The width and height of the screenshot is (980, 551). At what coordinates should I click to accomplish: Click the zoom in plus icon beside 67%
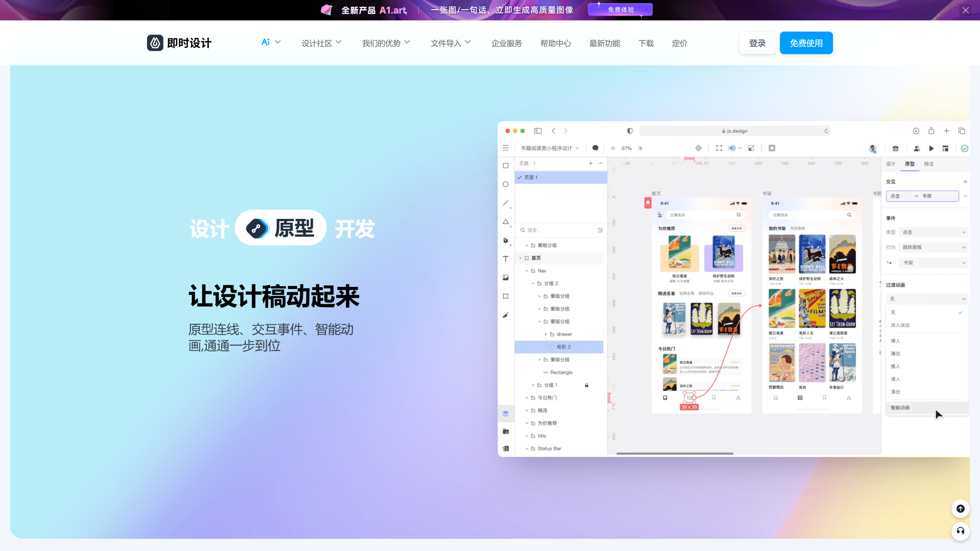(x=640, y=148)
